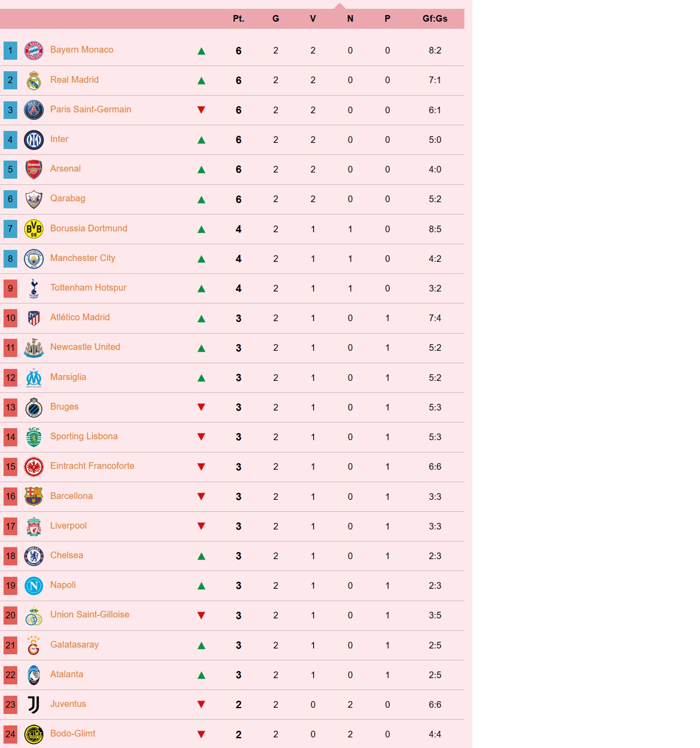Click the rank 1 position badge
Screen dimensions: 700x748
[11, 50]
